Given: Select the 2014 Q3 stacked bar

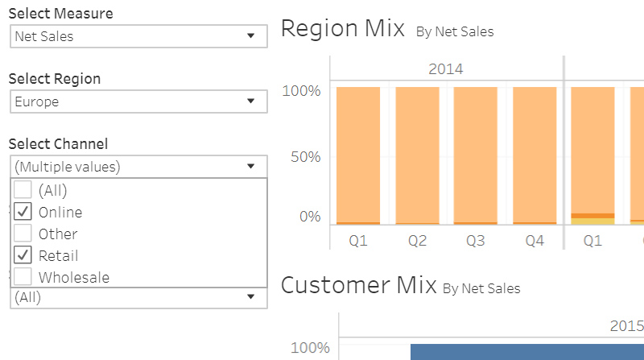Looking at the screenshot, I should point(476,153).
